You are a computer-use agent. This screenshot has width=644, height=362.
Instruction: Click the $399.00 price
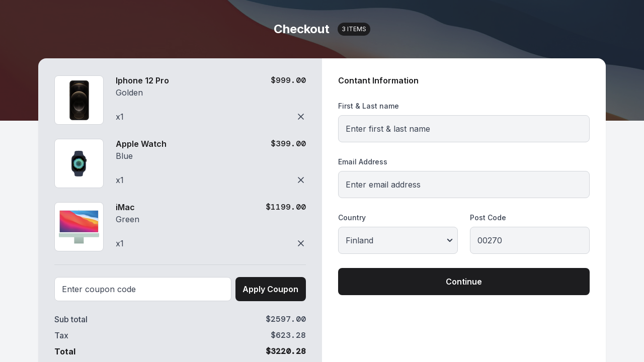point(288,144)
